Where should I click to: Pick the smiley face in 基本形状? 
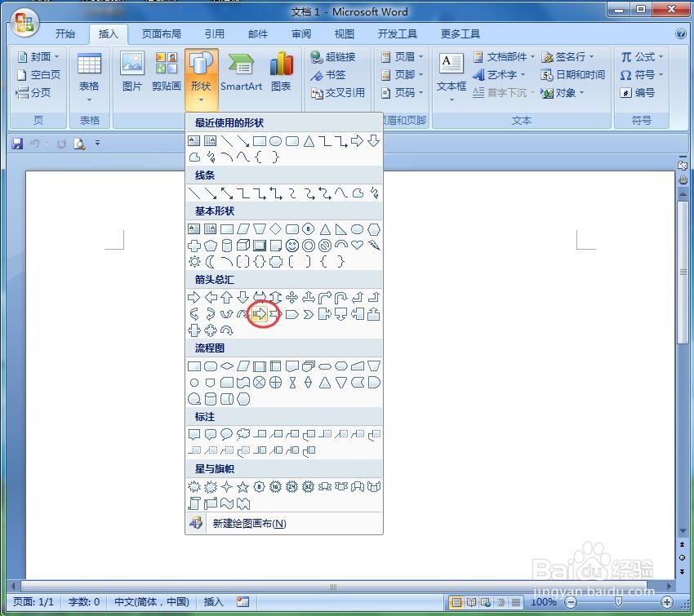click(x=291, y=246)
